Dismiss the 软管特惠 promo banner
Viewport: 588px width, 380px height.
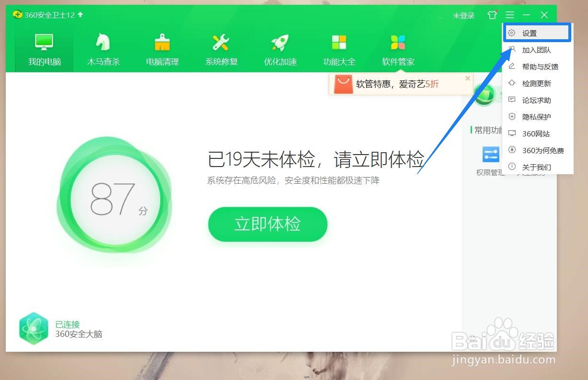pos(468,78)
